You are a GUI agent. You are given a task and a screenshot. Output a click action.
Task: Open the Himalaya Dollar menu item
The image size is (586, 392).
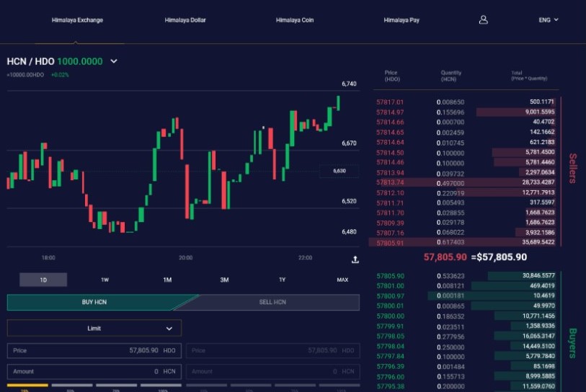click(185, 20)
